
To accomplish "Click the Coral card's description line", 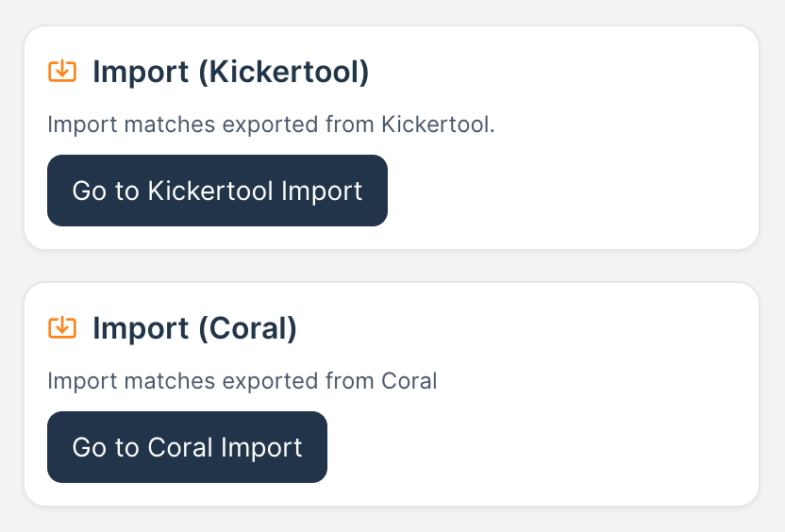I will tap(242, 381).
